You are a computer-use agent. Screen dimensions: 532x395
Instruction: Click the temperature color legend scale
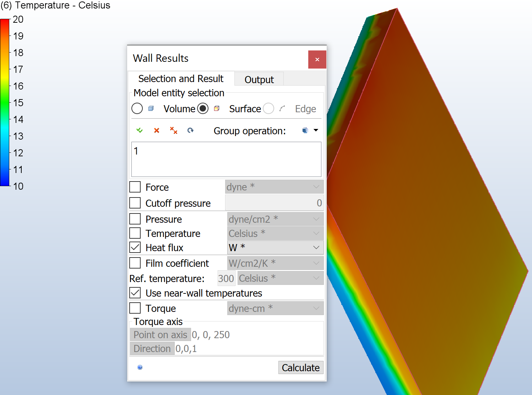click(5, 103)
